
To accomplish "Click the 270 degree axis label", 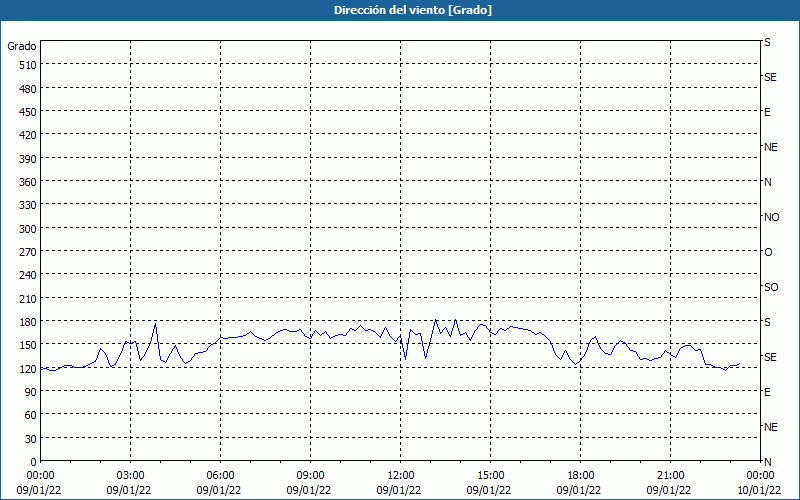I will coord(28,252).
